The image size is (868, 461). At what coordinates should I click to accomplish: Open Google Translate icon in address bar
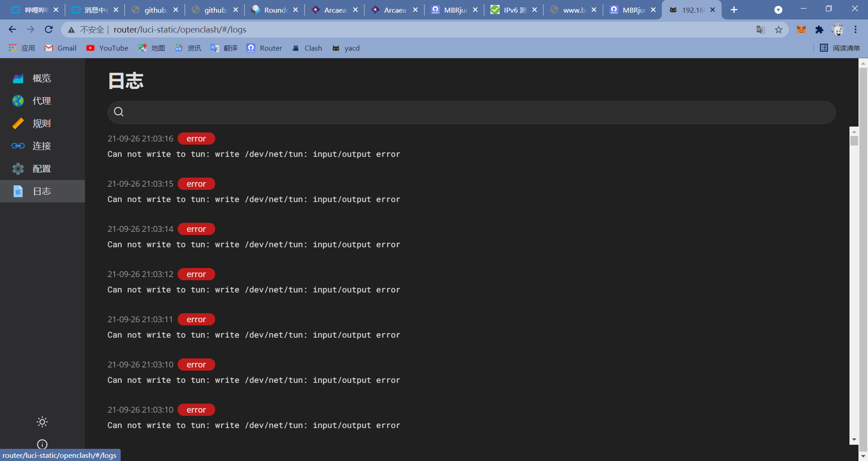[x=761, y=29]
